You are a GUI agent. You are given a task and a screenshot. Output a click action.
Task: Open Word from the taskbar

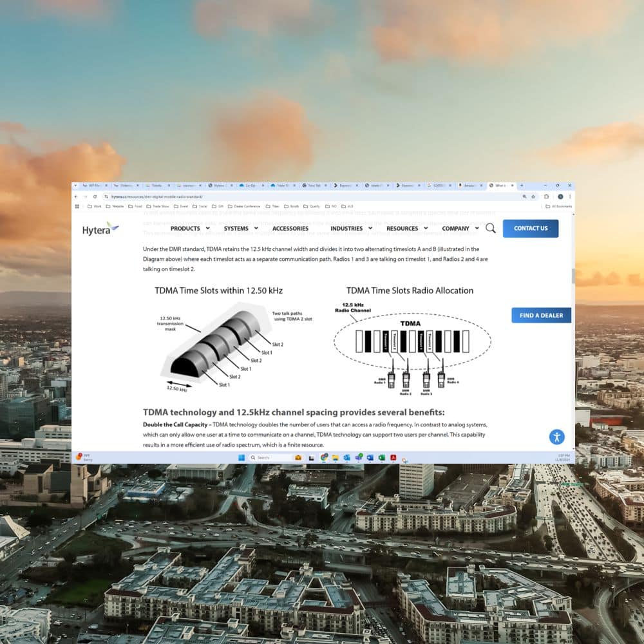coord(370,457)
